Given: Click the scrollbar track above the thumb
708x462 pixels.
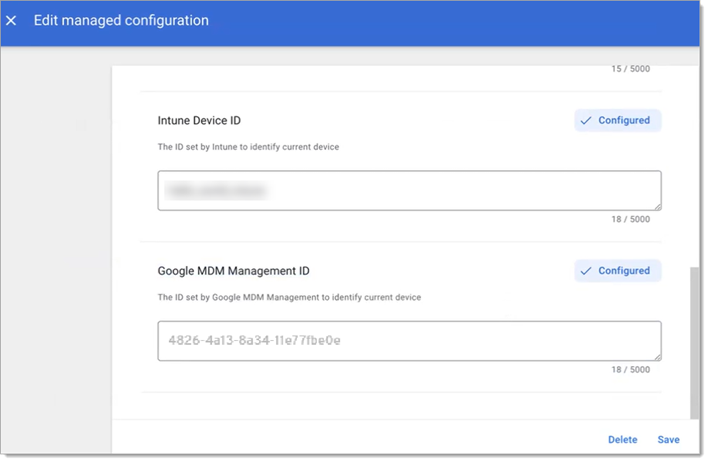Looking at the screenshot, I should pyautogui.click(x=694, y=160).
